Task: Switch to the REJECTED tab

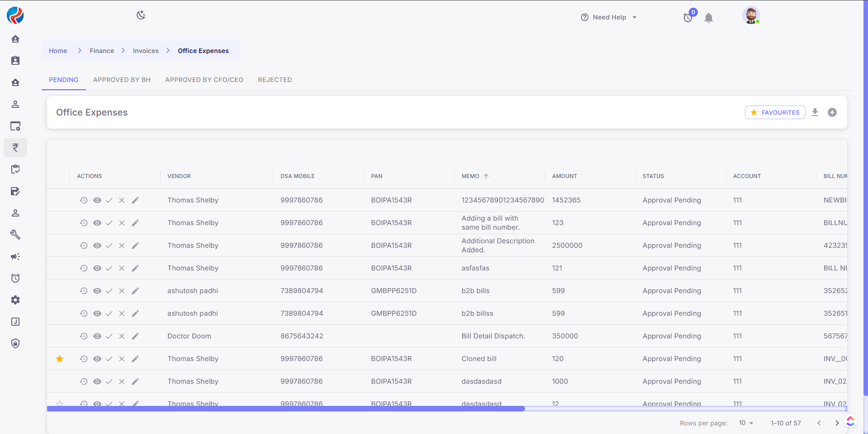Action: click(275, 80)
